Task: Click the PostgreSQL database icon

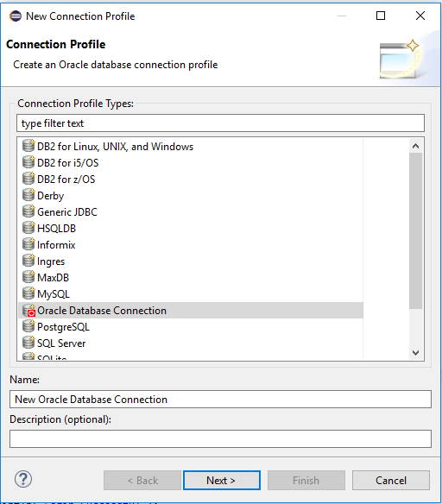Action: (x=28, y=326)
